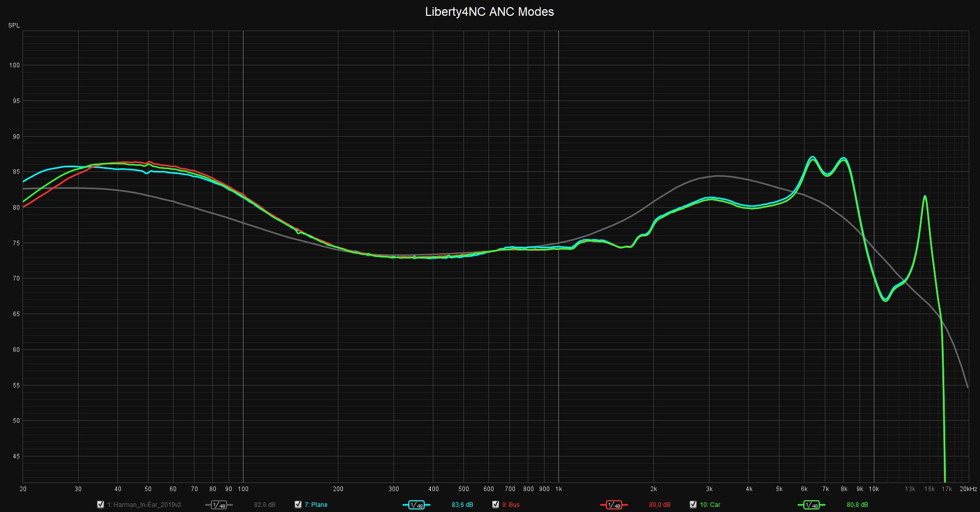This screenshot has width=980, height=512.
Task: Click the 83,6 dB readout value
Action: coord(462,505)
